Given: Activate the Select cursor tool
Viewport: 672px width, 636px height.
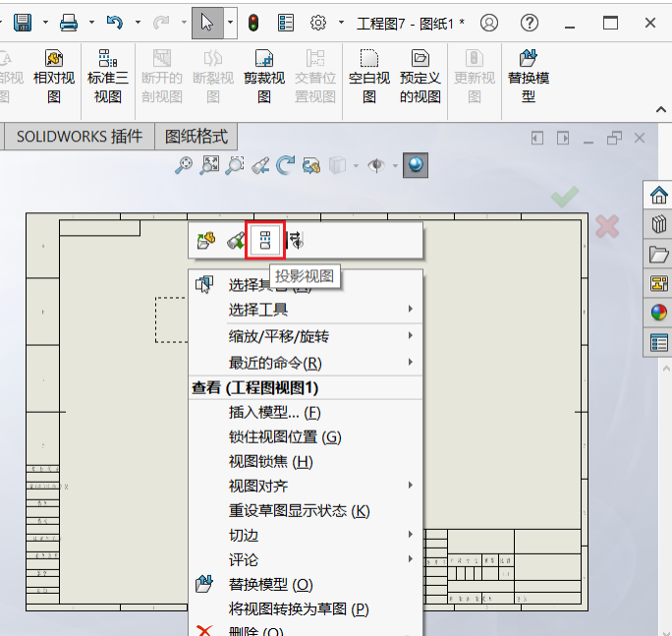Looking at the screenshot, I should coord(207,23).
